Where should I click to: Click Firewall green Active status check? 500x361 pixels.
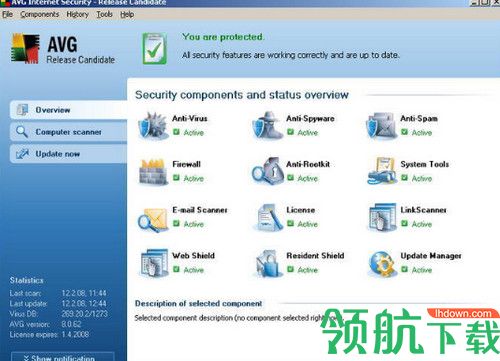tap(176, 178)
